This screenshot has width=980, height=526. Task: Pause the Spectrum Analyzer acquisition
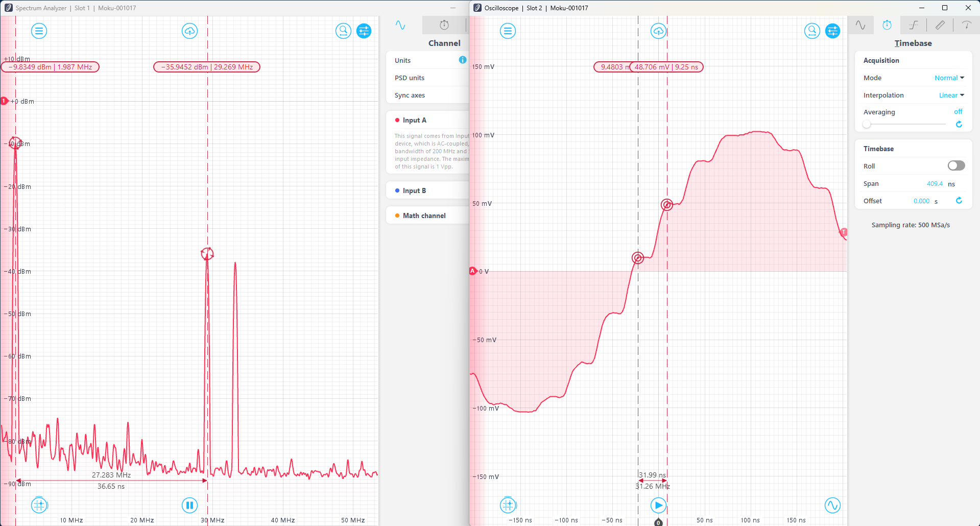pos(189,505)
